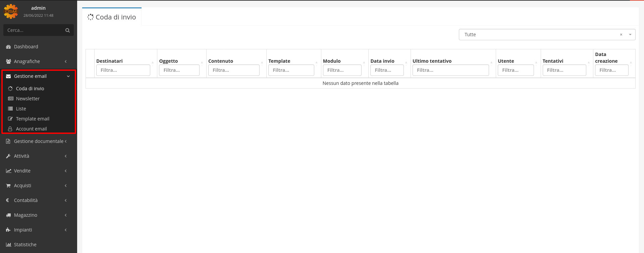Collapse the Gestione email menu
Viewport: 644px width, 253px height.
[68, 76]
